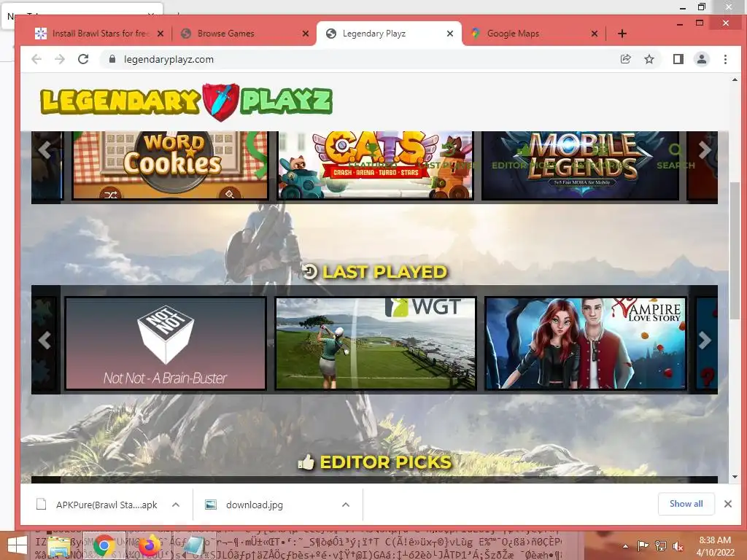Close the Install Brawl Stars tab
The width and height of the screenshot is (747, 560).
click(160, 34)
